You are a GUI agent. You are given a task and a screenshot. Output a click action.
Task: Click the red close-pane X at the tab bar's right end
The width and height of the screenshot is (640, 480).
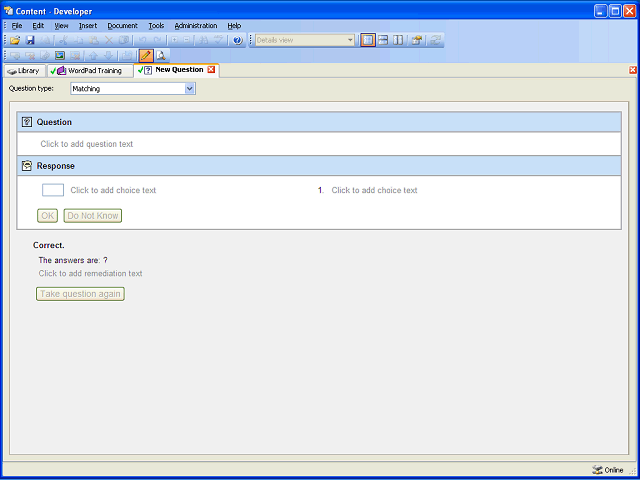(633, 70)
